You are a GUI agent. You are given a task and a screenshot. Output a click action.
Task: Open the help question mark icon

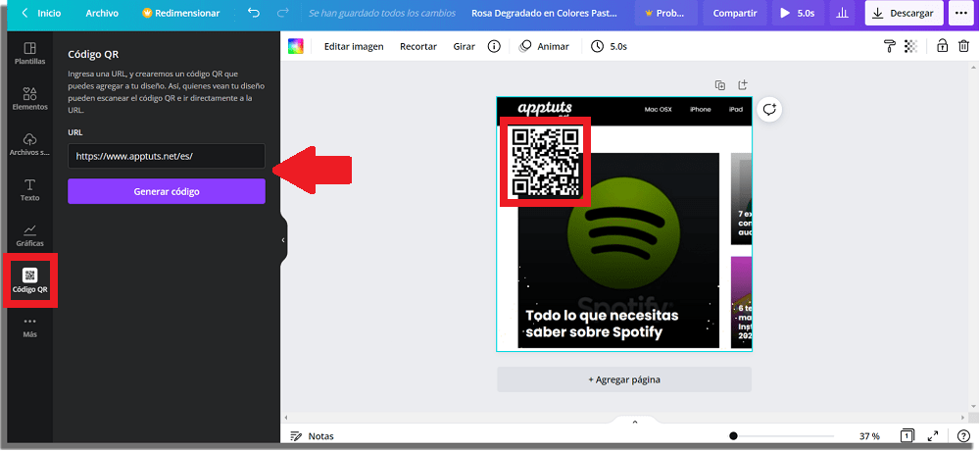pyautogui.click(x=963, y=436)
